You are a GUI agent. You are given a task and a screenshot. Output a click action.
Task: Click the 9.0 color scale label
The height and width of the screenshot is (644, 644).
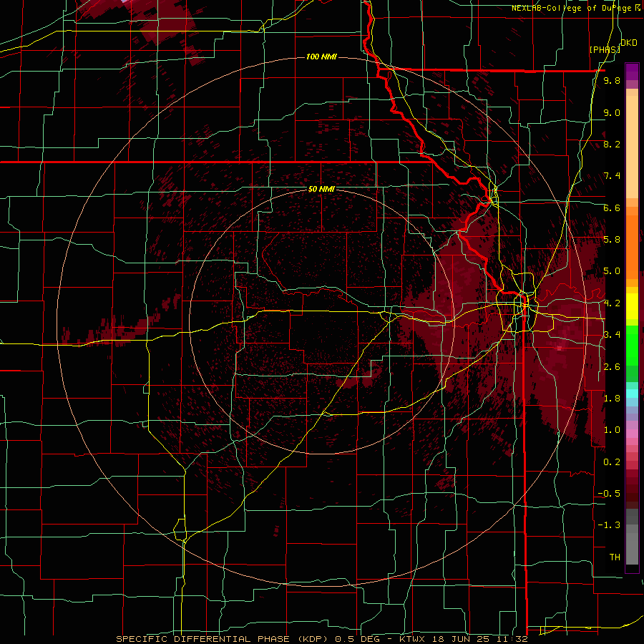[x=612, y=112]
